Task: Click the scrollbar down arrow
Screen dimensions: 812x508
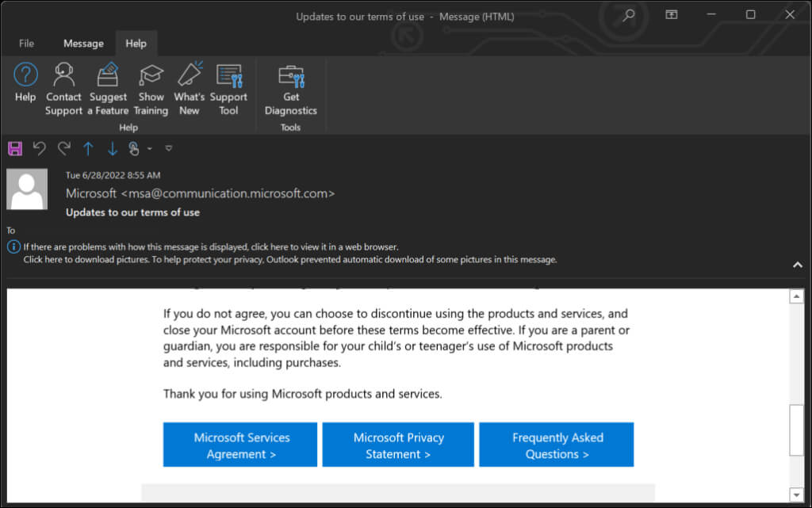Action: point(796,495)
